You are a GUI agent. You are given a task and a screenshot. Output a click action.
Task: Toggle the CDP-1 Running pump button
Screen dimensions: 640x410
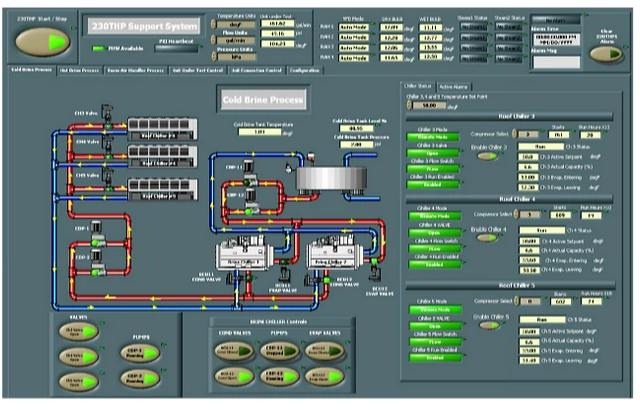[139, 353]
